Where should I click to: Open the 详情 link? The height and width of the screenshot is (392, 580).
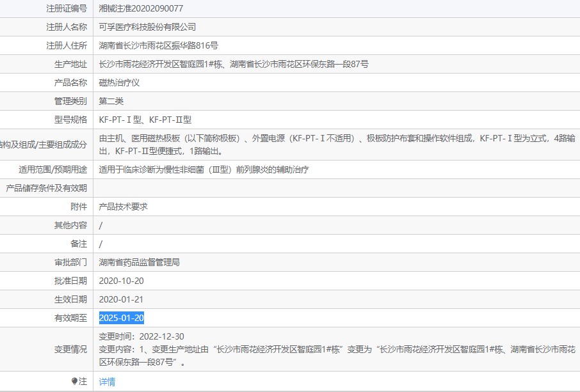click(107, 382)
